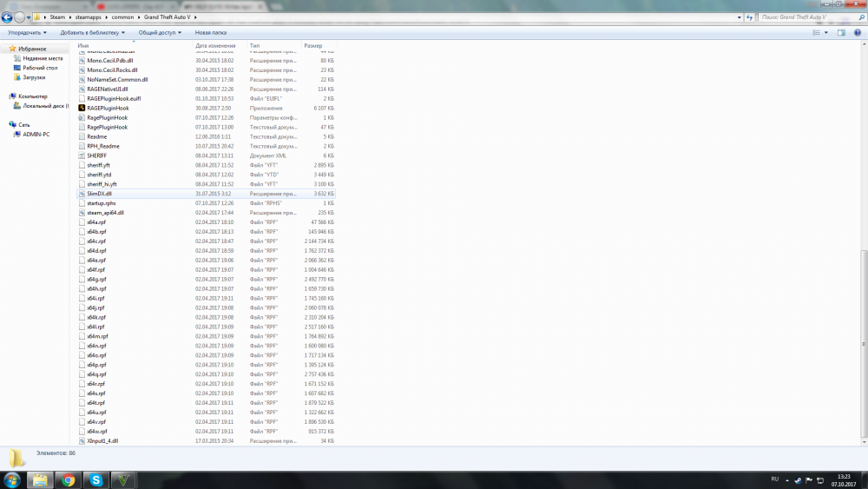The height and width of the screenshot is (489, 868).
Task: Open the Общий доступ dropdown
Action: click(160, 33)
